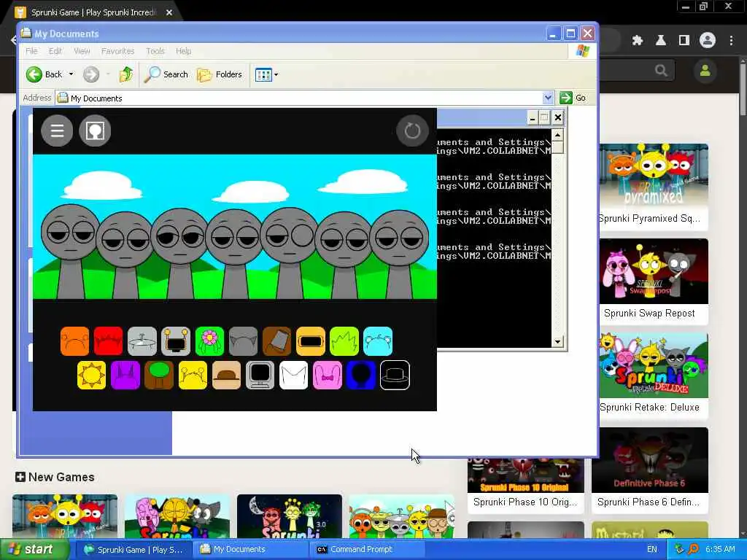The height and width of the screenshot is (560, 747).
Task: Open the Windows start menu
Action: coord(34,550)
